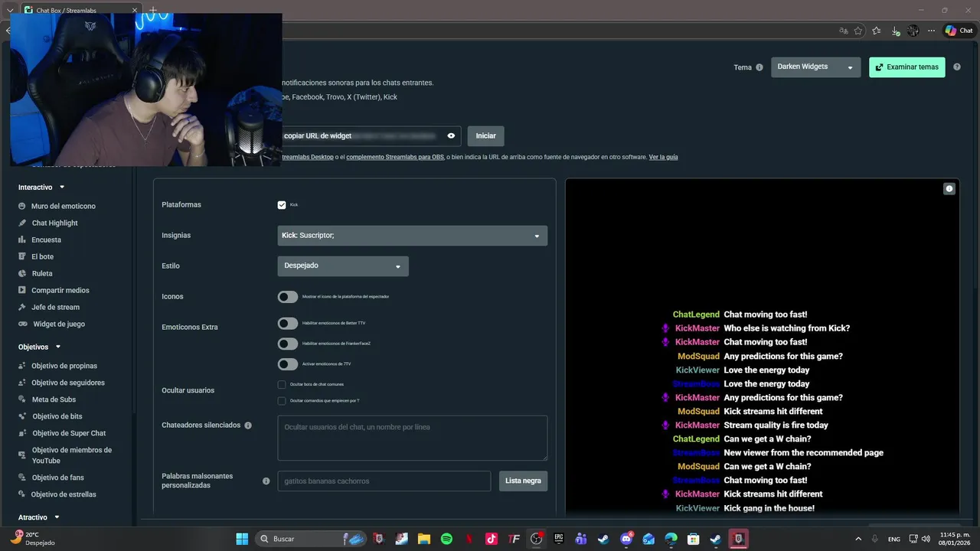
Task: Click the Lista negra button
Action: [523, 481]
